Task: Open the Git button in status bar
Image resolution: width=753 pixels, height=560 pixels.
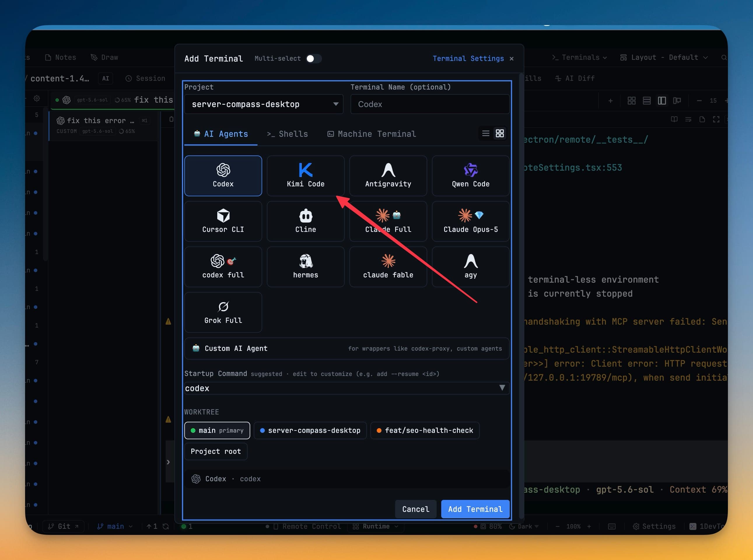Action: (63, 526)
